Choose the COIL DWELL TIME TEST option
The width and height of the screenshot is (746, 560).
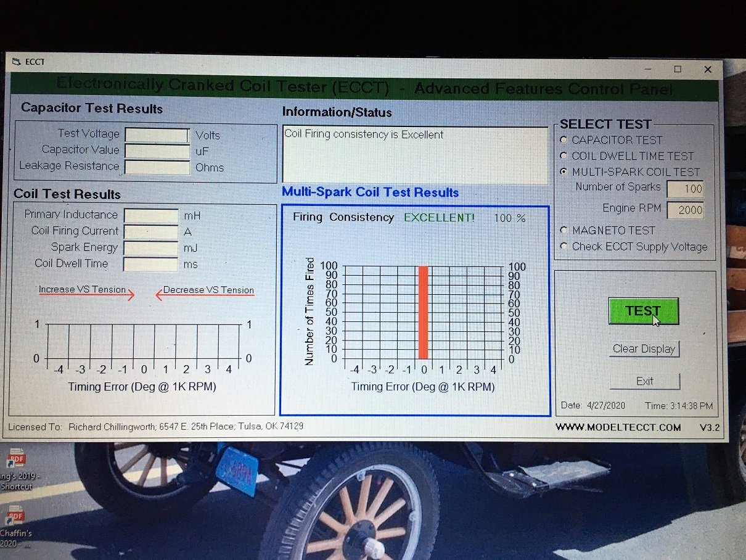[563, 157]
